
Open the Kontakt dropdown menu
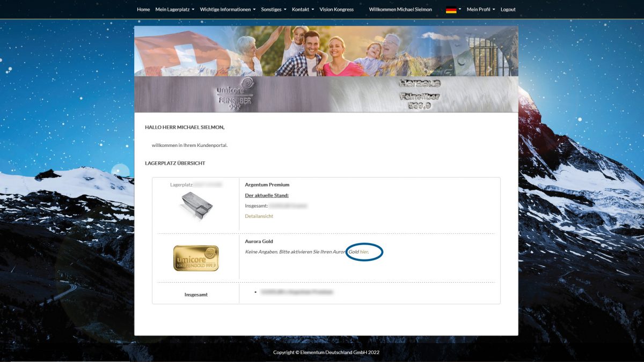303,10
